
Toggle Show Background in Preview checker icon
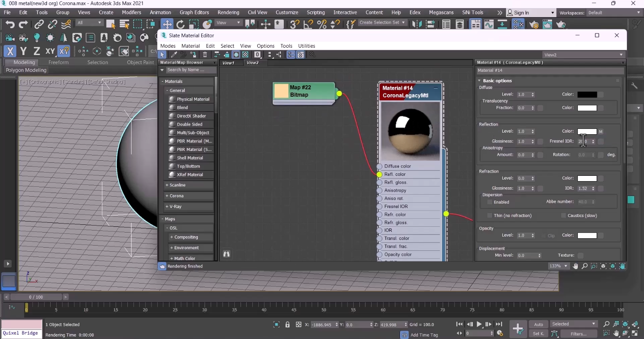(245, 55)
